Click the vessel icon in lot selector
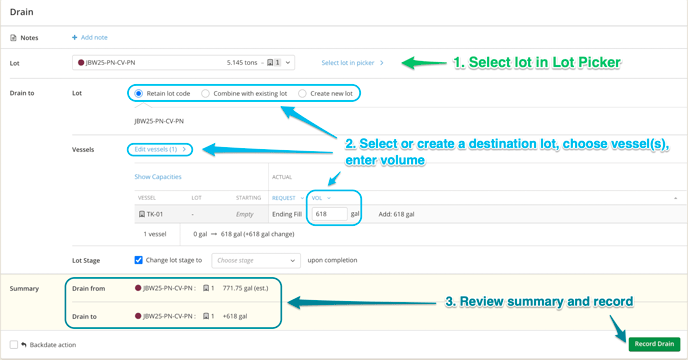 [270, 62]
